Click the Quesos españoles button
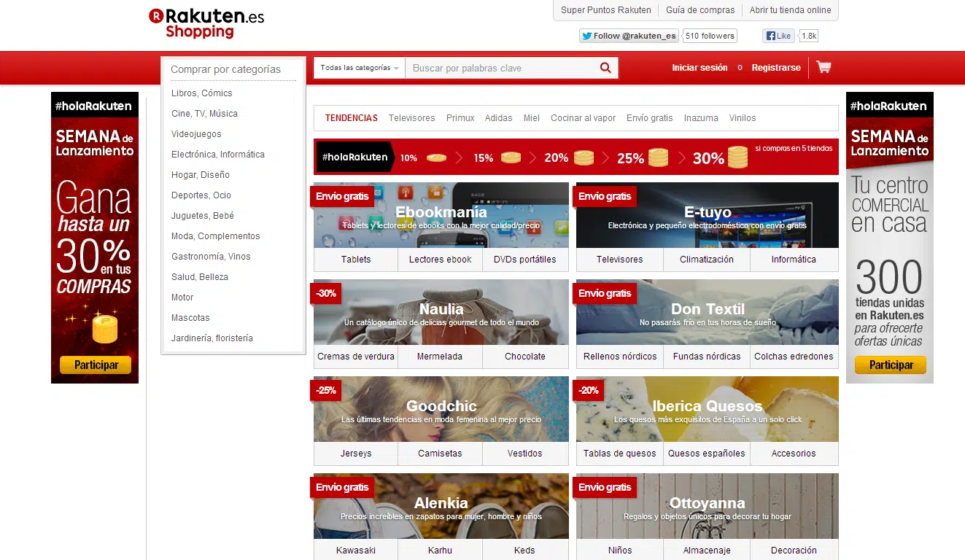965x560 pixels. click(x=707, y=454)
